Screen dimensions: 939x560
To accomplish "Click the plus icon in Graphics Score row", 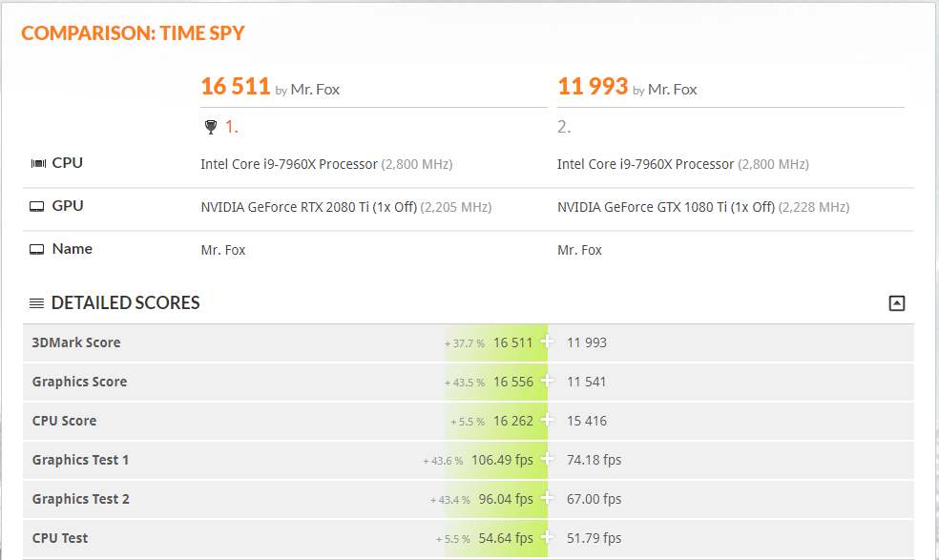I will tap(547, 381).
